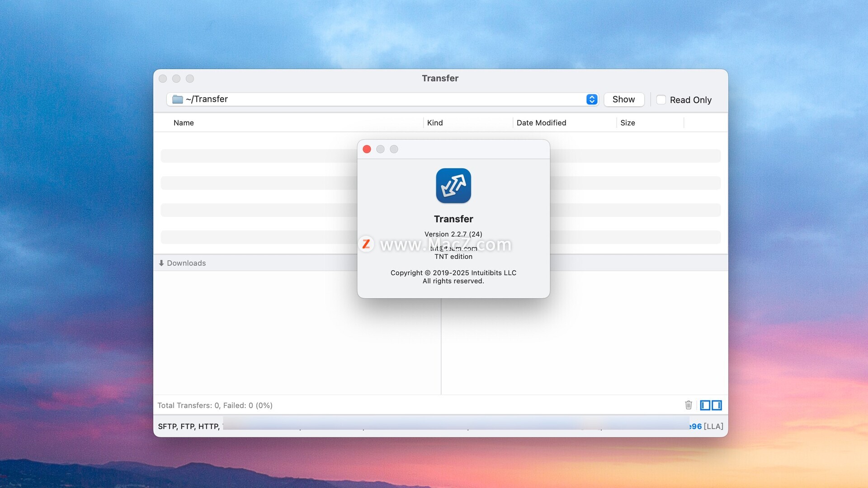Click the blue stepper arrows on path selector

[592, 99]
